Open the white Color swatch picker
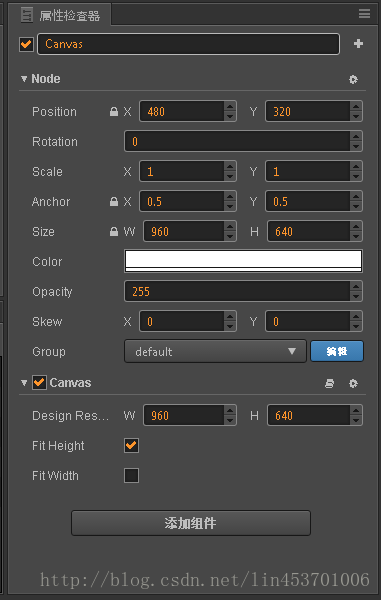This screenshot has width=381, height=600. 243,261
